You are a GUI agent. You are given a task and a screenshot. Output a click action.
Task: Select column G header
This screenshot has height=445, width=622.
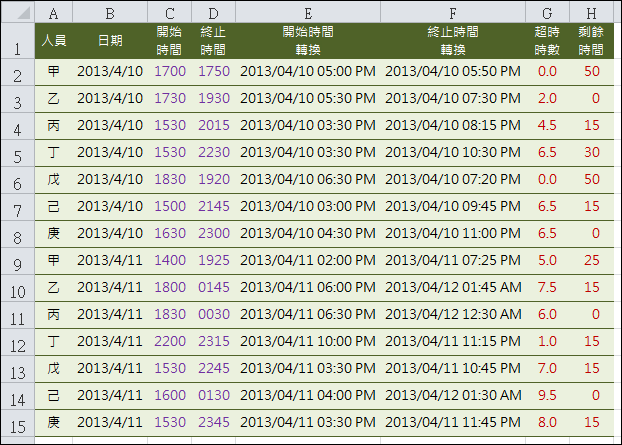[547, 13]
